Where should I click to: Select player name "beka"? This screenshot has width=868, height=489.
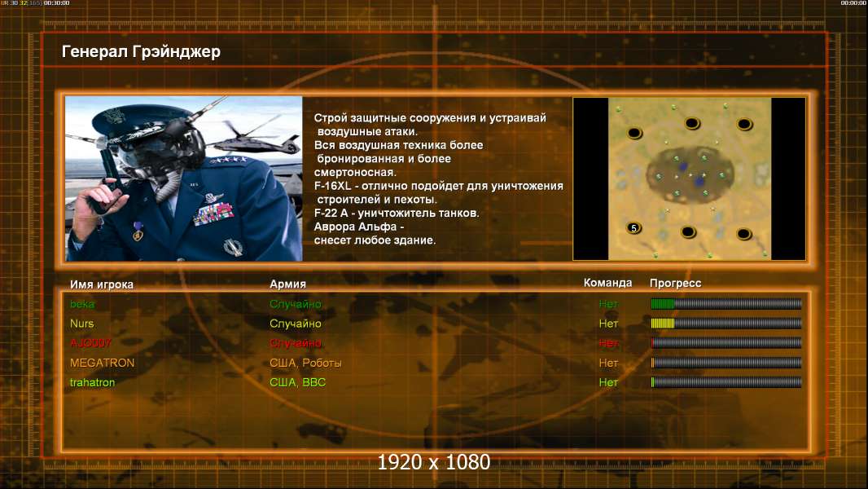pyautogui.click(x=82, y=304)
